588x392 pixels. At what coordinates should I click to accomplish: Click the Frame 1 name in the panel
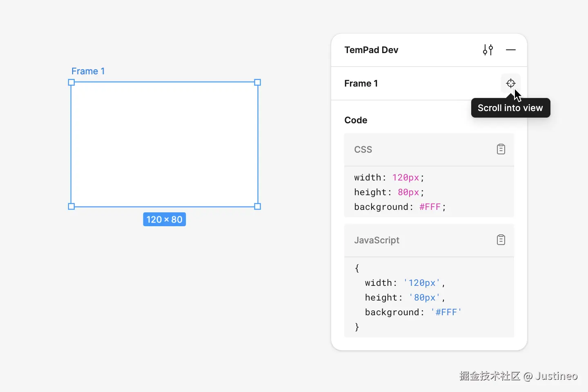click(x=361, y=84)
